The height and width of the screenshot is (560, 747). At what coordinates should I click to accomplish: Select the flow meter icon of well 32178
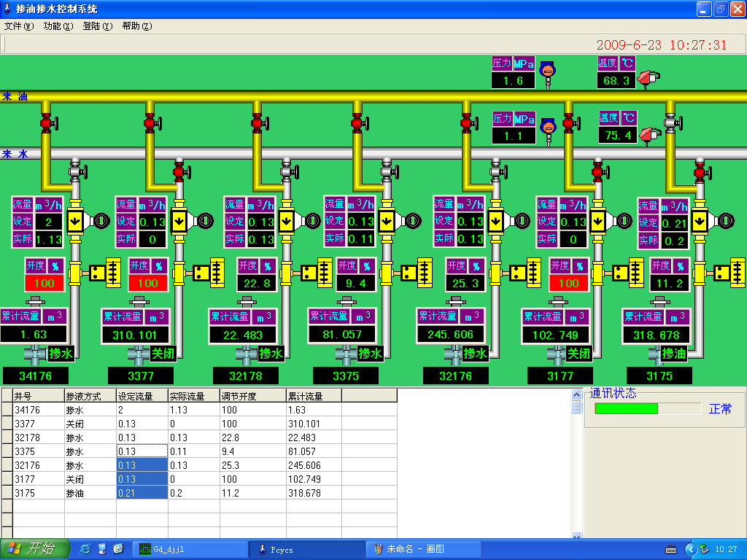coord(299,220)
